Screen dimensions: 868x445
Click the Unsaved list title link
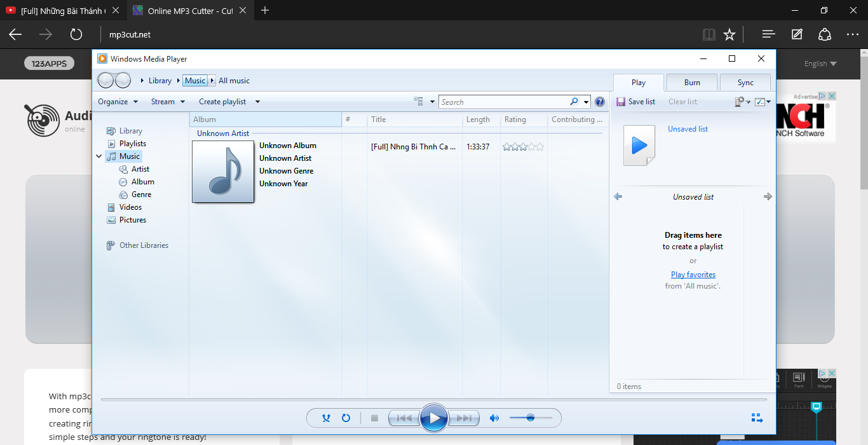[688, 129]
